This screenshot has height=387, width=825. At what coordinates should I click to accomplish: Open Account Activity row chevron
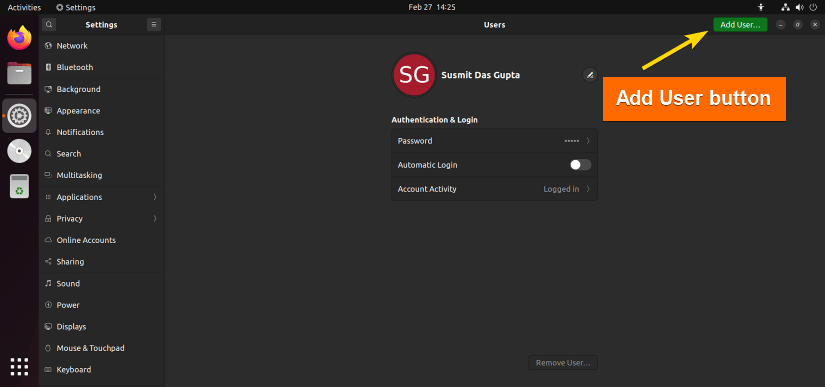tap(588, 189)
